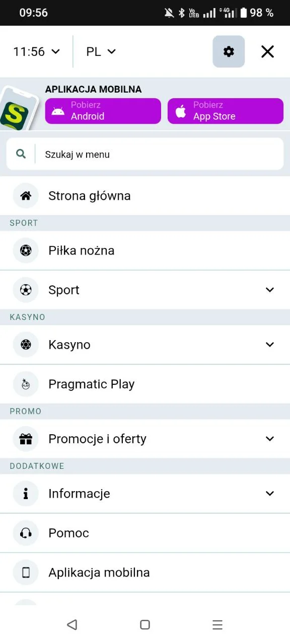The width and height of the screenshot is (290, 644).
Task: Tap the Pomoc headset icon
Action: pyautogui.click(x=26, y=533)
